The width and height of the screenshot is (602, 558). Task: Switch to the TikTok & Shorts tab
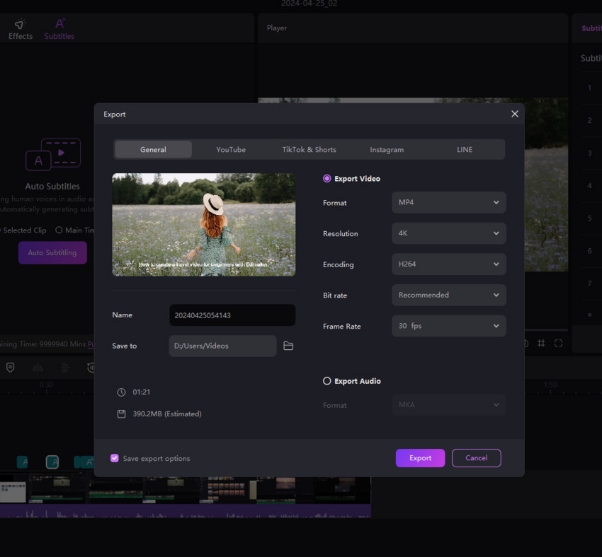pyautogui.click(x=309, y=150)
